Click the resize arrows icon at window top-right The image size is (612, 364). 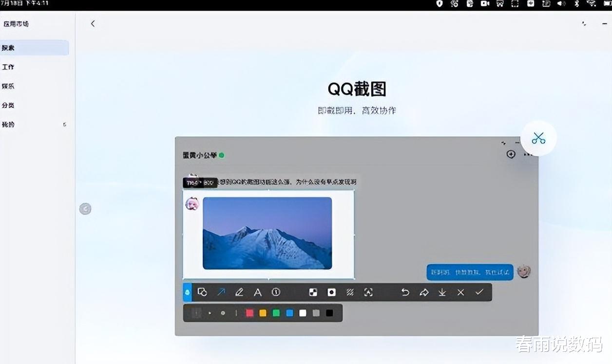584,23
